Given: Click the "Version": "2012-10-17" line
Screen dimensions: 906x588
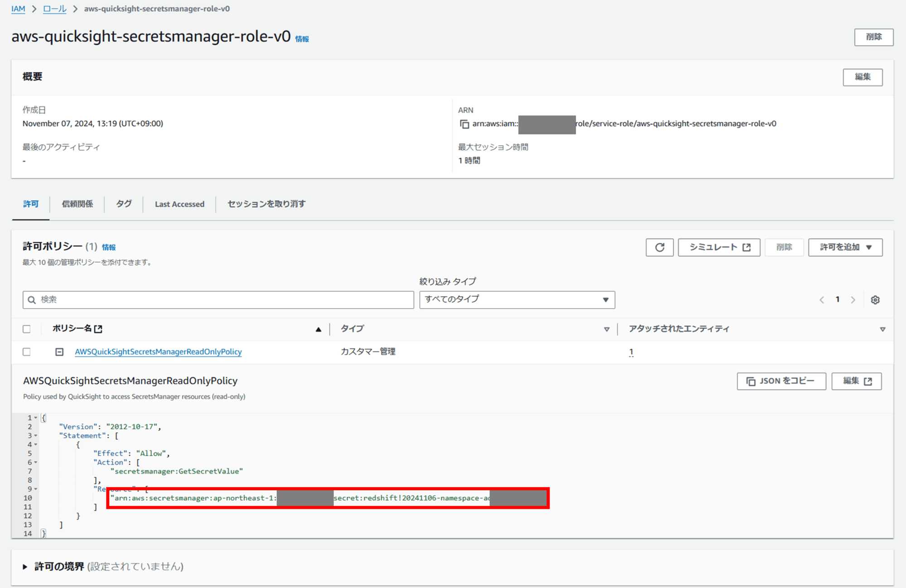Looking at the screenshot, I should [110, 426].
